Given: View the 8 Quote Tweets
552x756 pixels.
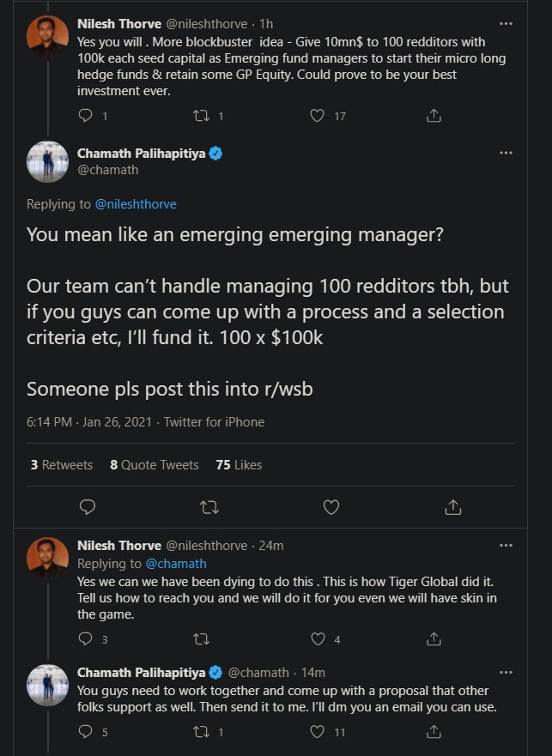Looking at the screenshot, I should tap(155, 464).
